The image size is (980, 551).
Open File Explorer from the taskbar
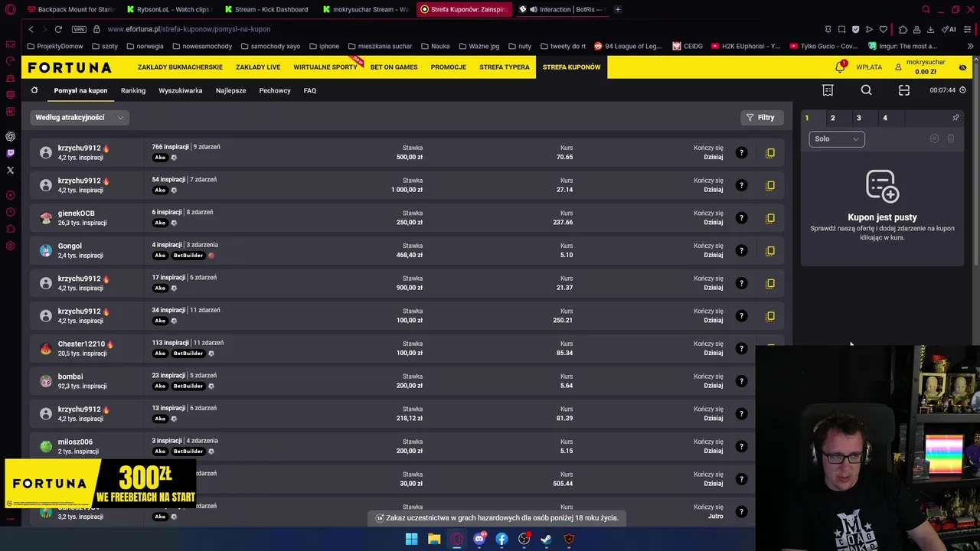pyautogui.click(x=434, y=539)
